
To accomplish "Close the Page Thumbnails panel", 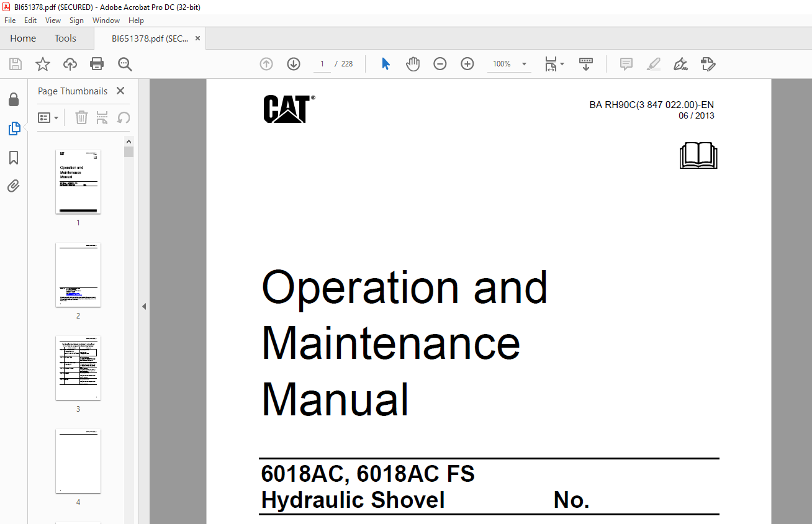I will pyautogui.click(x=120, y=91).
